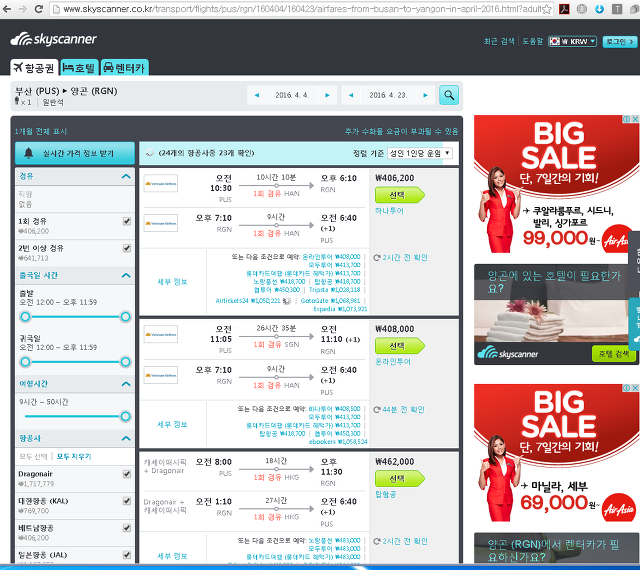Click 귀국일 slider left handle
This screenshot has height=570, width=640.
[x=25, y=362]
